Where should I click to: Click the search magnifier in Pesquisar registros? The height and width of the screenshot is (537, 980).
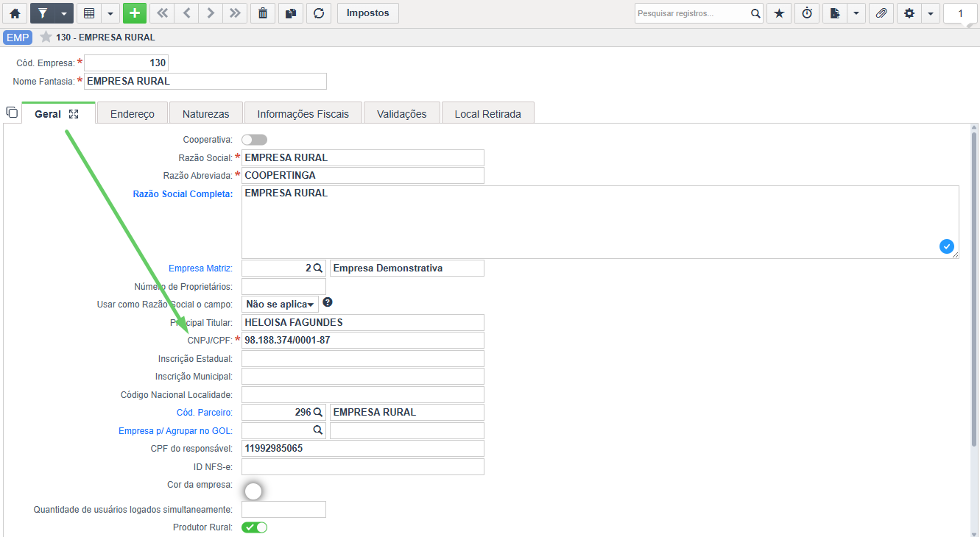755,13
